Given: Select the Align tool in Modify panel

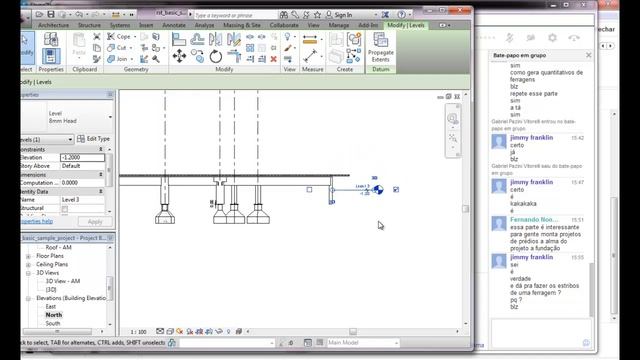Looking at the screenshot, I should point(179,39).
